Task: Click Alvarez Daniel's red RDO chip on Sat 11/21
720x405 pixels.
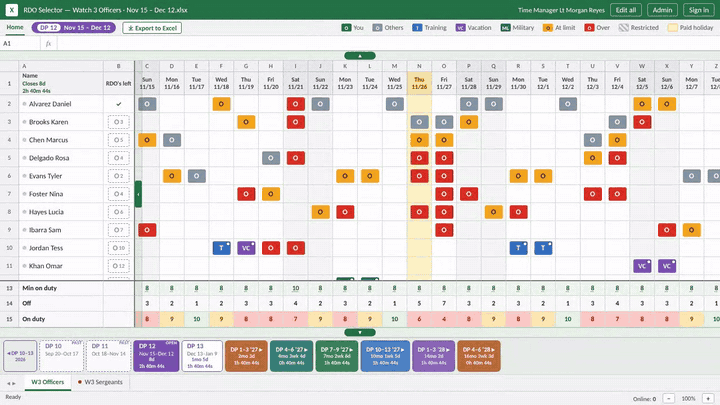Action: [x=296, y=104]
